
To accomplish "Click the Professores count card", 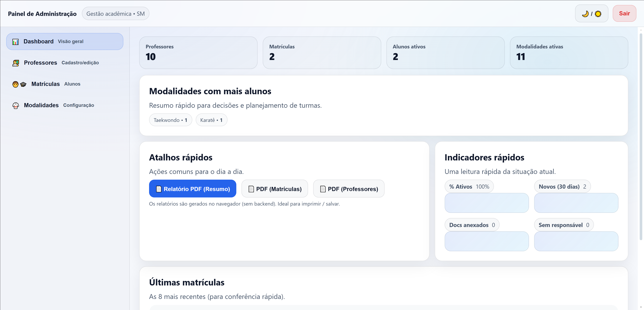I will pos(198,53).
